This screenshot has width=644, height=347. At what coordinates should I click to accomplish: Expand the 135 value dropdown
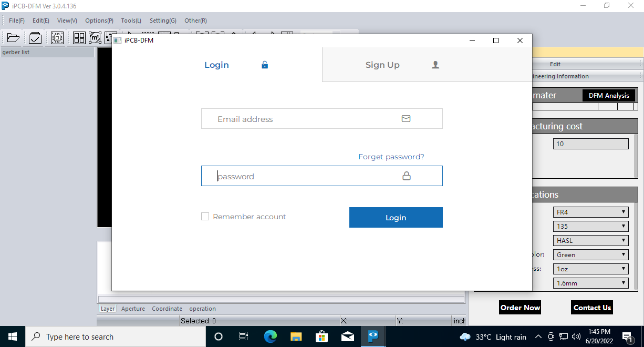tap(591, 226)
